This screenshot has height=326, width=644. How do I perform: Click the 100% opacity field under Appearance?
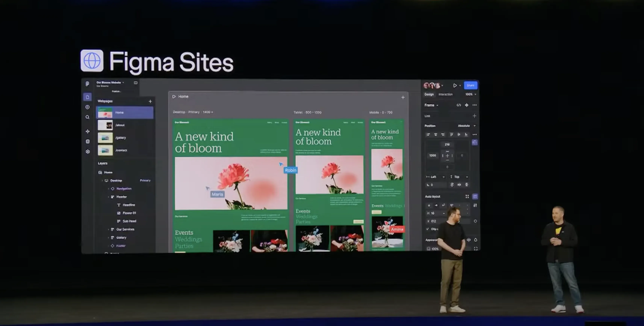pyautogui.click(x=435, y=249)
